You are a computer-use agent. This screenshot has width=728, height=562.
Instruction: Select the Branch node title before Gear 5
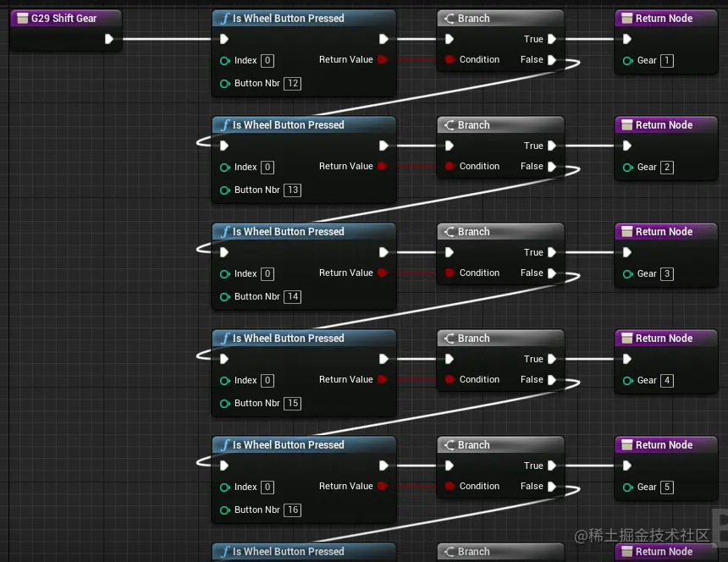tap(473, 445)
